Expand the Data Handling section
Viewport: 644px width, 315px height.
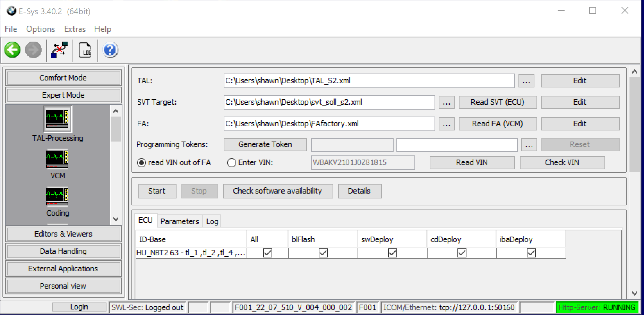(63, 251)
